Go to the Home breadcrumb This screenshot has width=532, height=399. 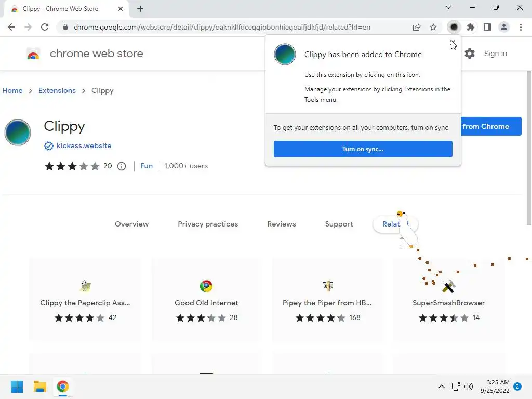[12, 90]
